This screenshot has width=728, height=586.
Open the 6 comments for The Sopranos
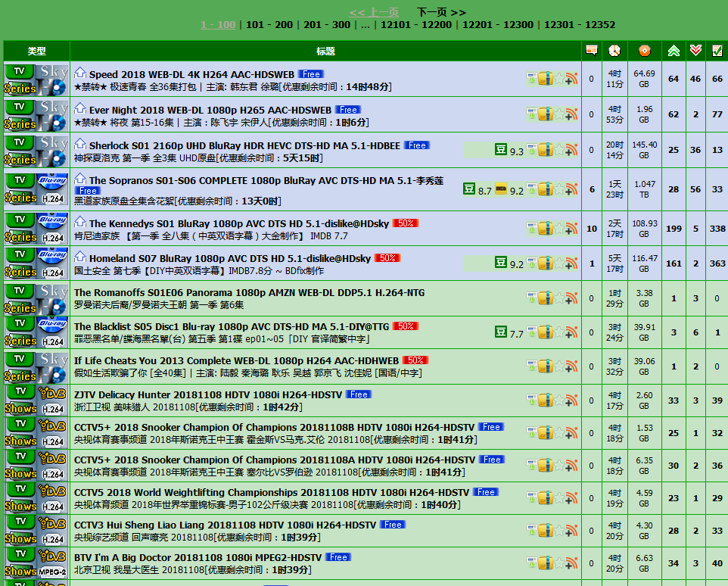(592, 189)
